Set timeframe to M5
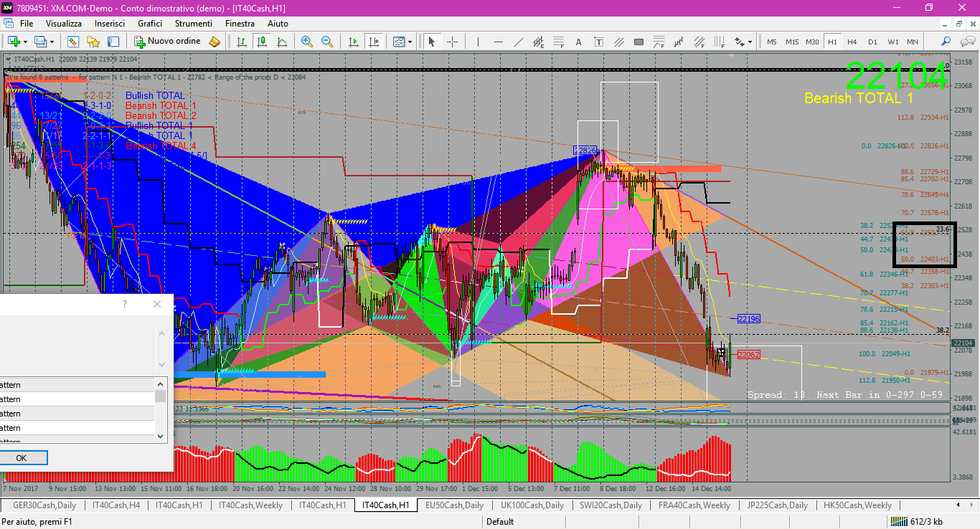Screen dimensions: 980x529 tap(772, 42)
